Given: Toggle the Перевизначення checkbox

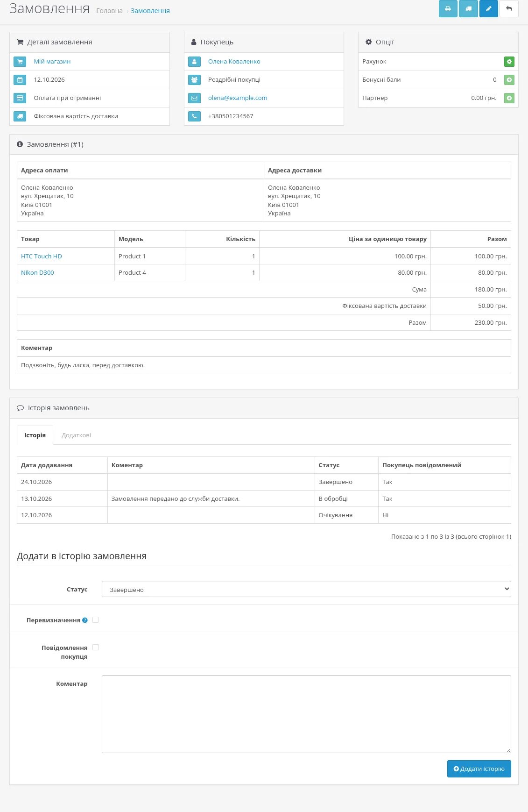Looking at the screenshot, I should pyautogui.click(x=96, y=620).
